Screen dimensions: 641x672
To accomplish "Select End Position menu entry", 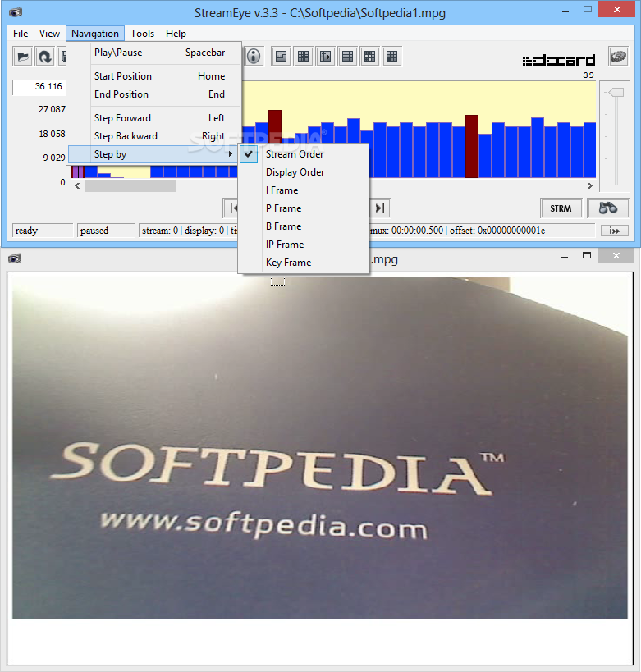I will click(x=153, y=94).
